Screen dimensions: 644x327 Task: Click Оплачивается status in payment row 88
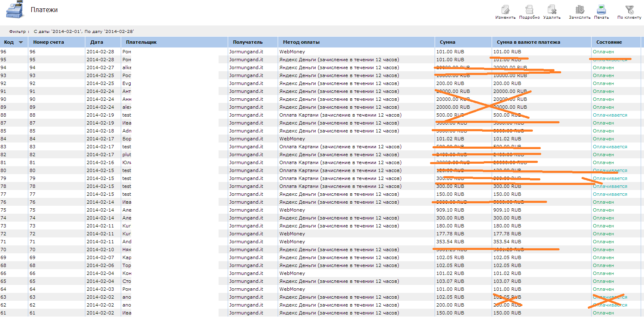tap(610, 115)
